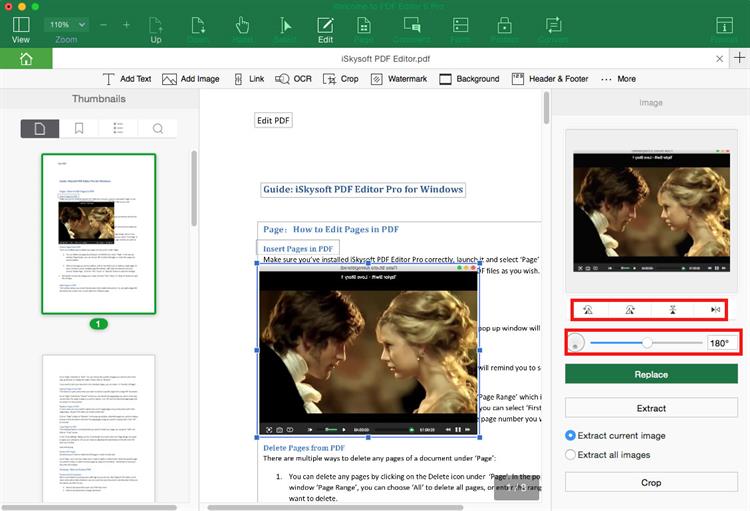Click the rotation angle dial knob
Screen dimensions: 750x511
(576, 343)
